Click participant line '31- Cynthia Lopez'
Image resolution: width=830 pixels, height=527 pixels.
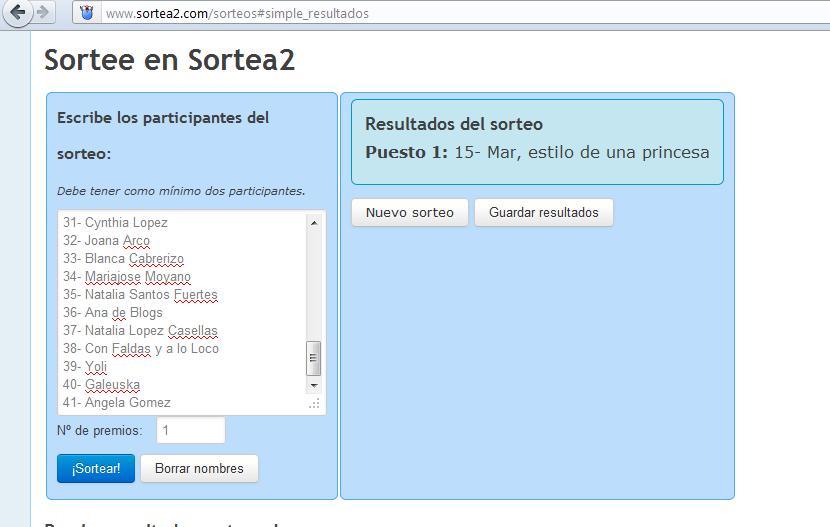point(115,223)
